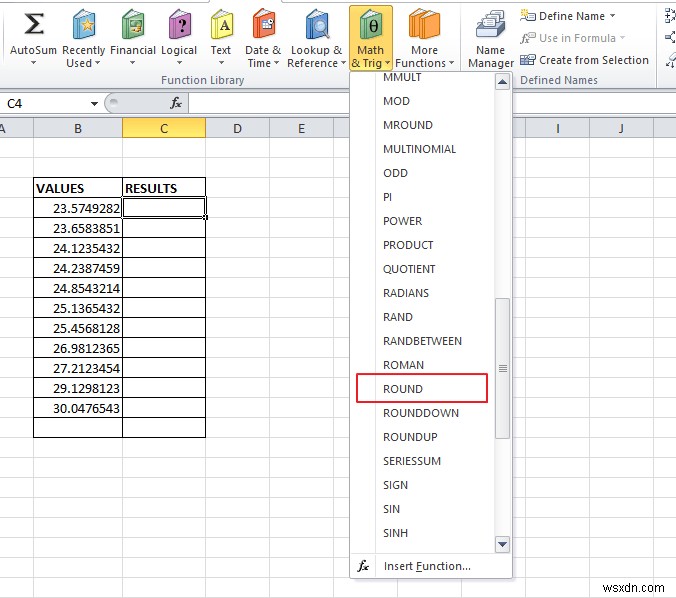
Task: Expand the AutoSum dropdown arrow
Action: coord(34,63)
